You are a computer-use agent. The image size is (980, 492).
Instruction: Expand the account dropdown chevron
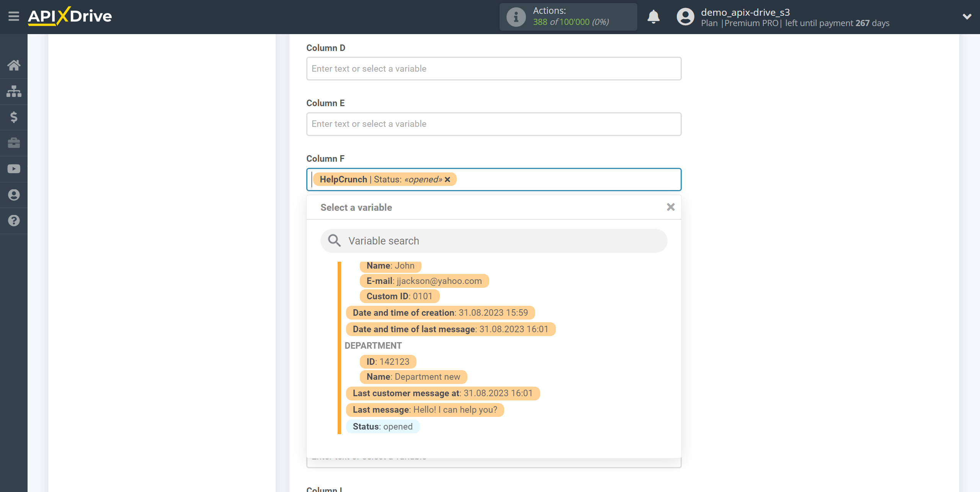pos(967,16)
